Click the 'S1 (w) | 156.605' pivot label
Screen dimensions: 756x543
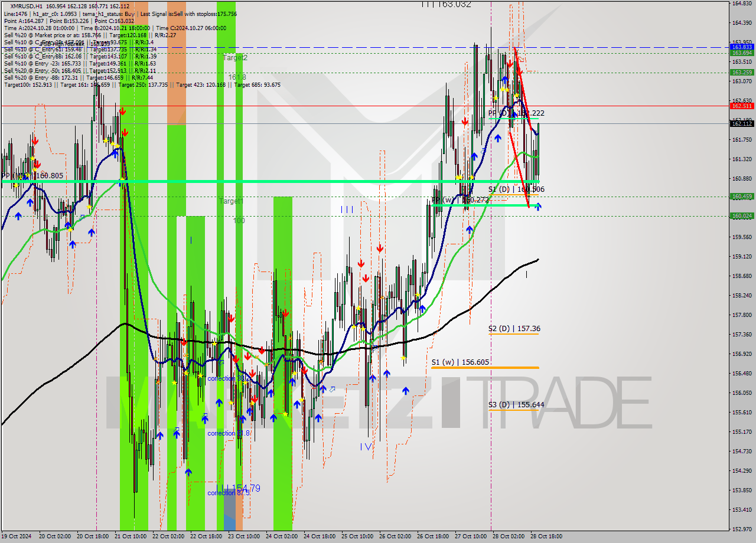pos(460,362)
